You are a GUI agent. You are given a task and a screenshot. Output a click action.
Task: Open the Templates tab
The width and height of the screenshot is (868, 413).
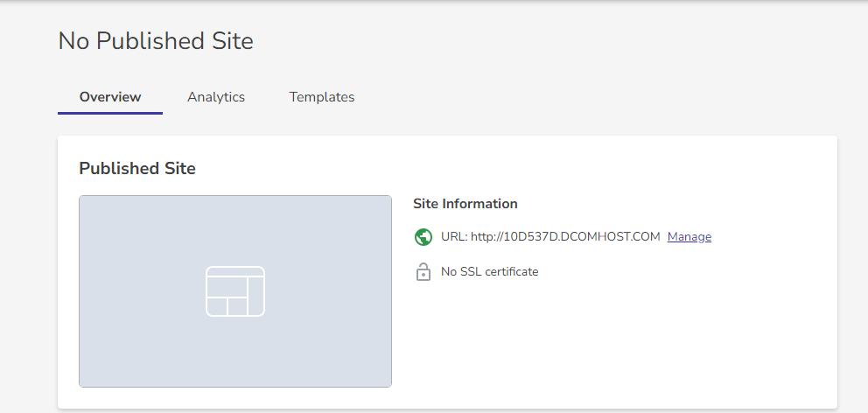(322, 97)
